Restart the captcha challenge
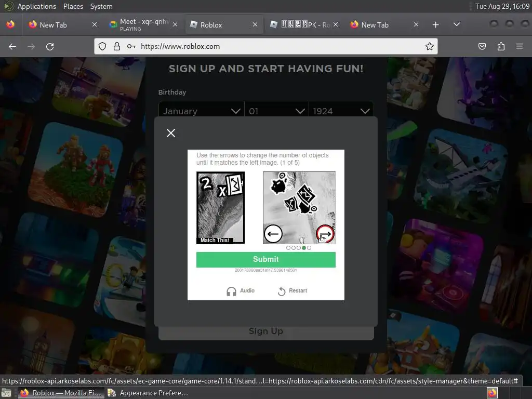 pos(292,291)
